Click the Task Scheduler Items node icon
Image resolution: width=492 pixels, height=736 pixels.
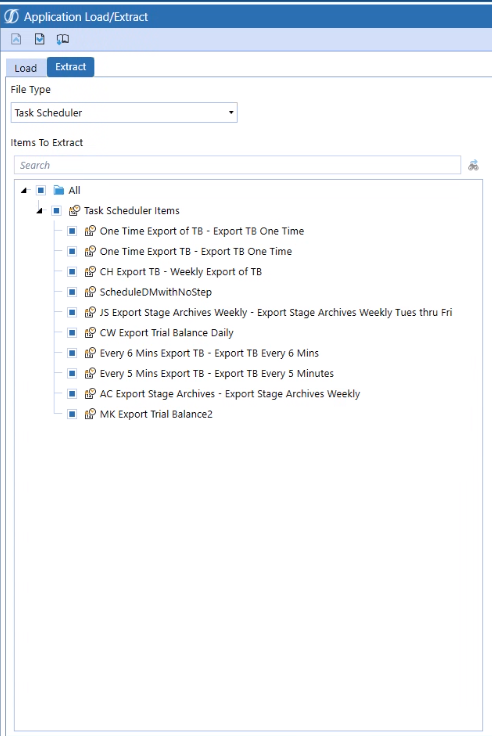tap(74, 210)
